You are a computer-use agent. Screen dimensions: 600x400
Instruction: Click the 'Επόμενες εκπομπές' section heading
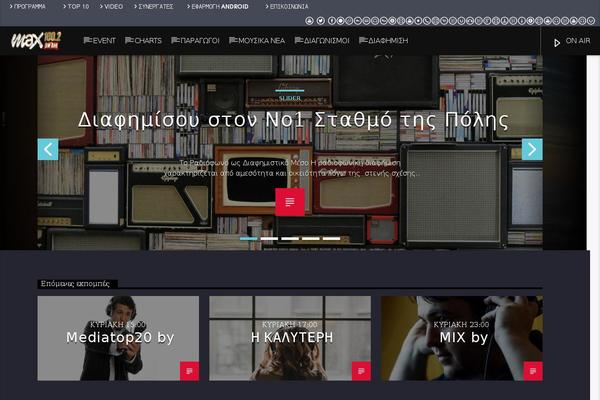click(x=75, y=284)
